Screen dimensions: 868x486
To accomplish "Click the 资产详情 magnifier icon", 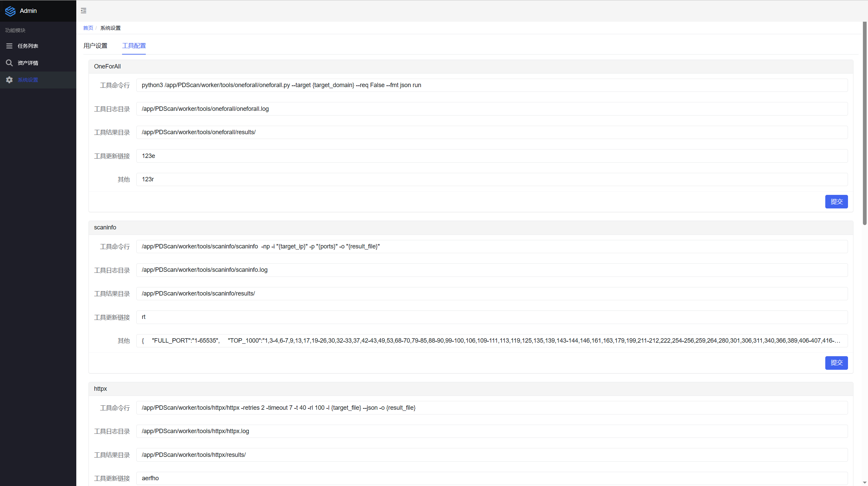I will 9,63.
